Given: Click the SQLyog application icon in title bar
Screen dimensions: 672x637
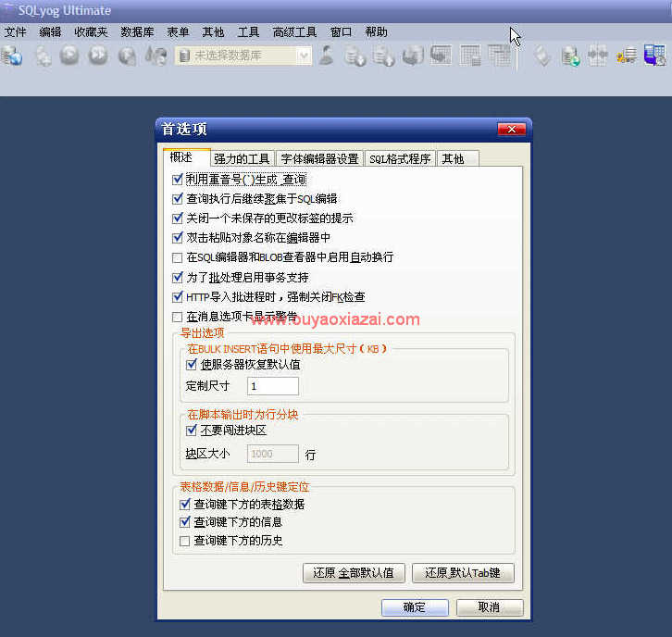Looking at the screenshot, I should 7,9.
